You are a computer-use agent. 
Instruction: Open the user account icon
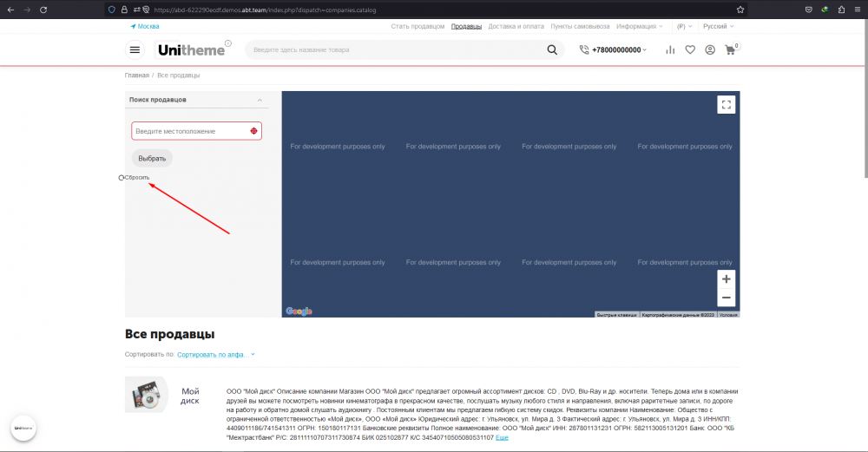coord(710,50)
